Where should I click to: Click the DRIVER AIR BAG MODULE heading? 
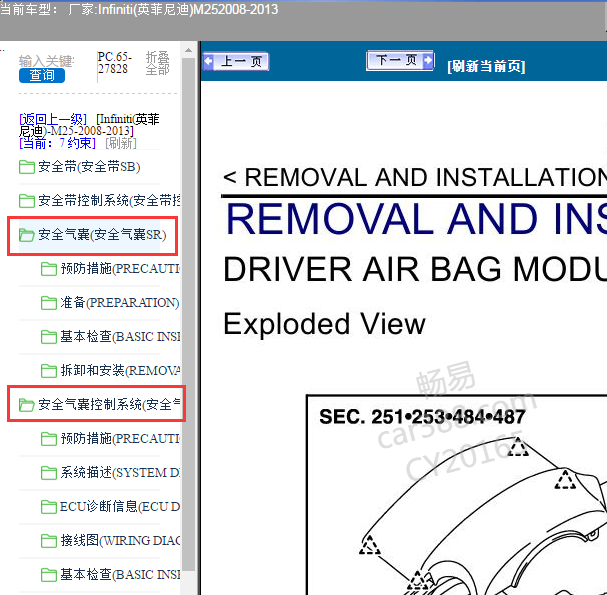tap(415, 269)
